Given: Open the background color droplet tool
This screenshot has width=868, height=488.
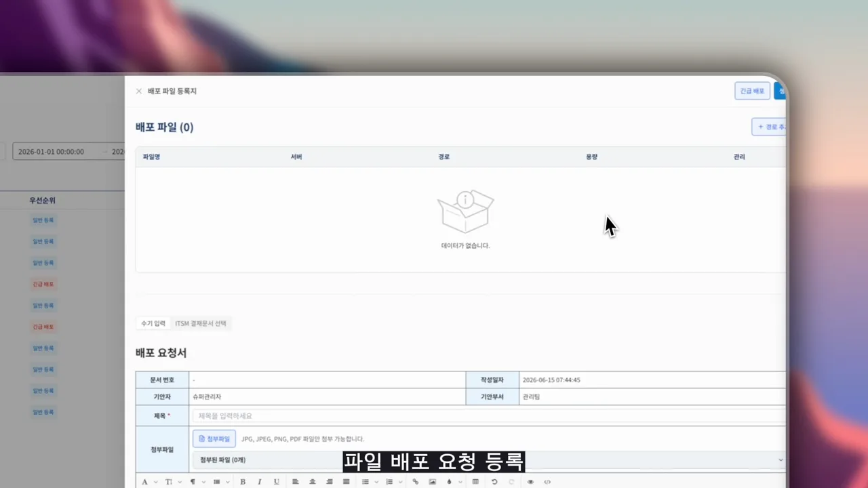Looking at the screenshot, I should [x=449, y=482].
